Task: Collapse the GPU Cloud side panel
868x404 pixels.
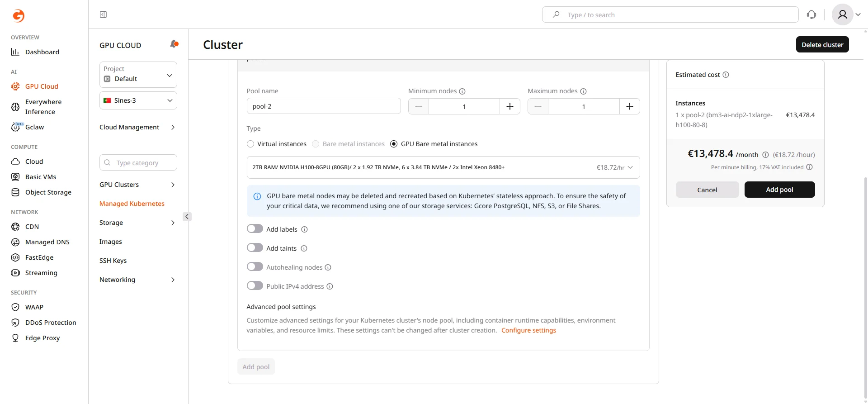Action: pos(187,217)
